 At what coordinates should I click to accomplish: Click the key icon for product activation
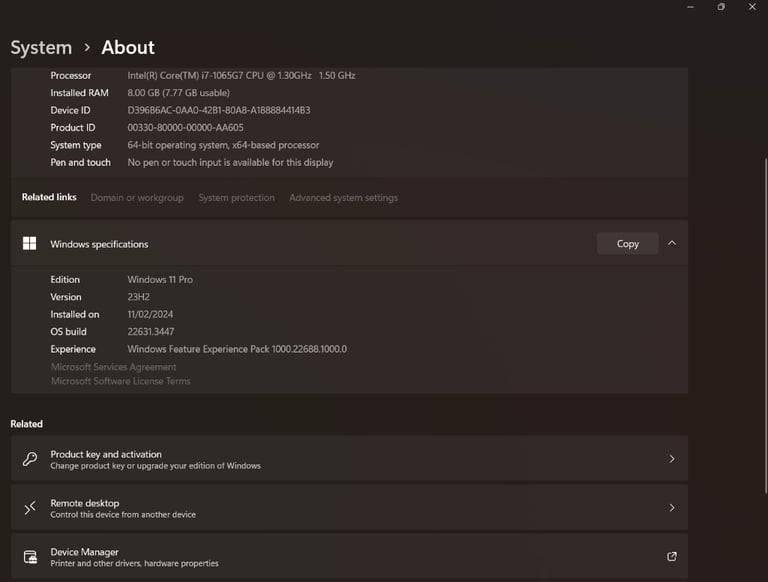30,459
